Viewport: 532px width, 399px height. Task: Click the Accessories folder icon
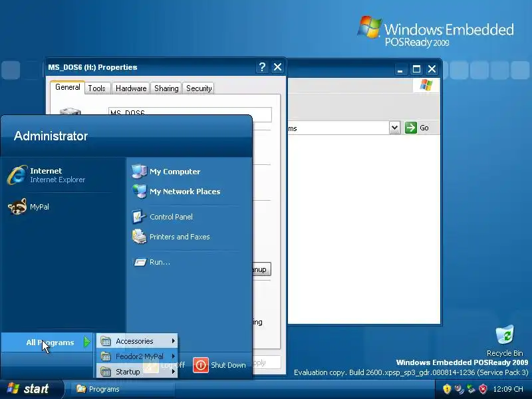(106, 341)
